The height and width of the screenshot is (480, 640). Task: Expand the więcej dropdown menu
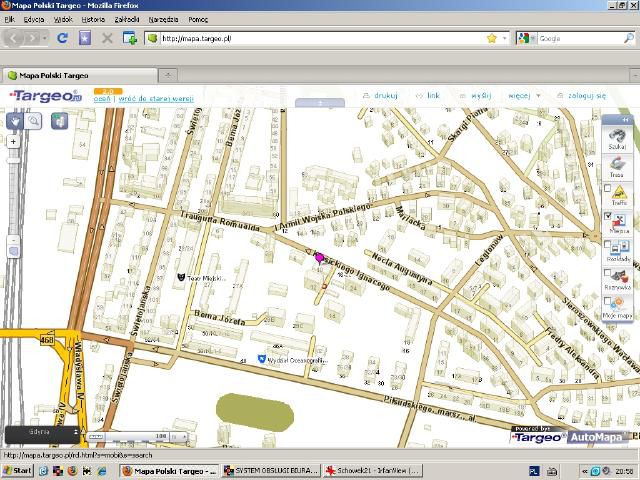[524, 96]
